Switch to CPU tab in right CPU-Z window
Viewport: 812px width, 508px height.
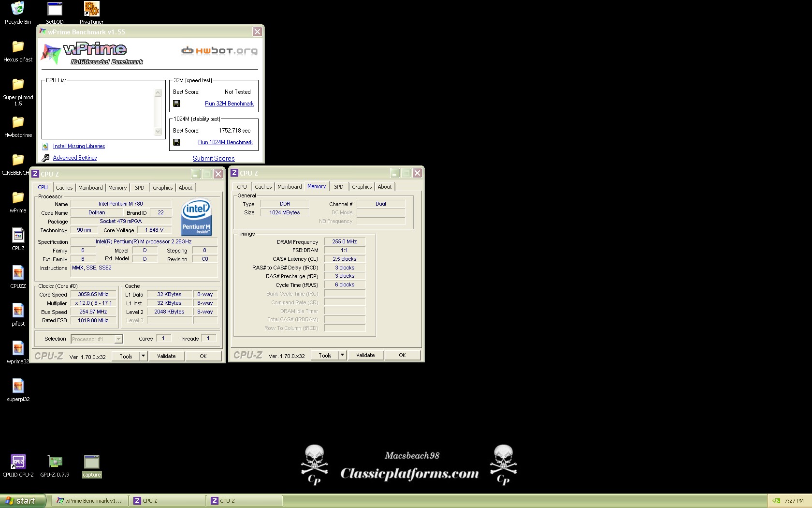pos(242,187)
